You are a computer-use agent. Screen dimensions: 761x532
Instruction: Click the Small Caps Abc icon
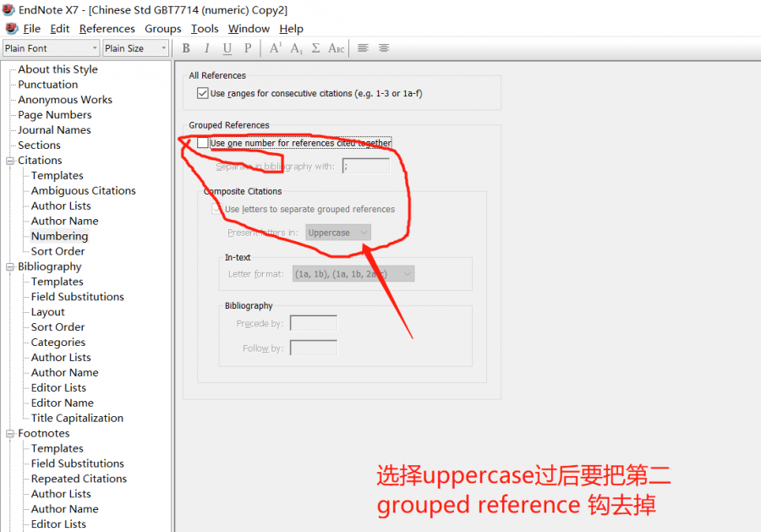[336, 48]
